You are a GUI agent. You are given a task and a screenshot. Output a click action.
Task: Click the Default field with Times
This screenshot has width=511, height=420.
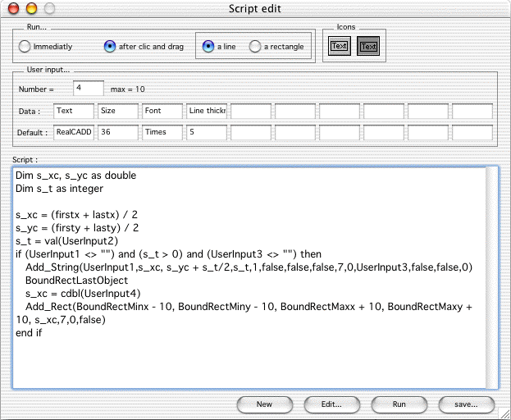(162, 133)
